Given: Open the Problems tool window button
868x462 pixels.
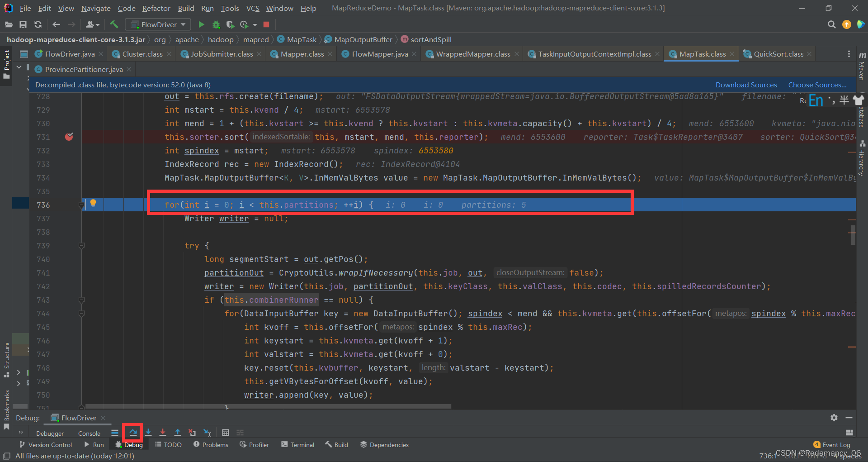Looking at the screenshot, I should [x=211, y=445].
